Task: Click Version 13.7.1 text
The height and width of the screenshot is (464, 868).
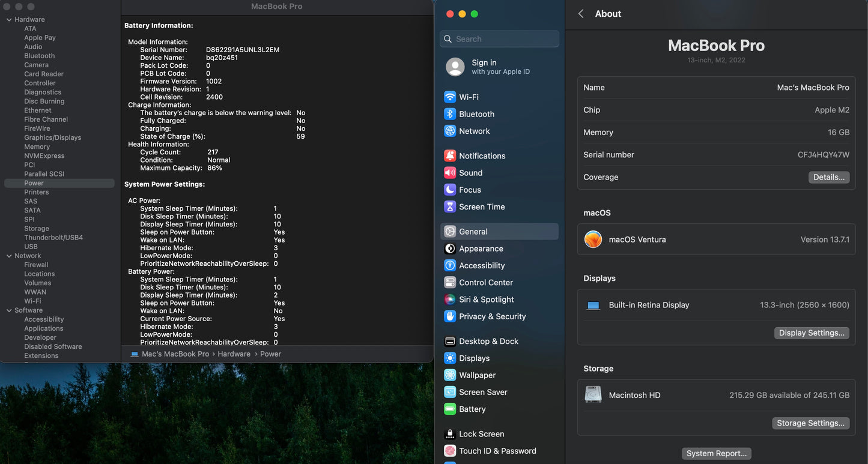Action: 825,240
